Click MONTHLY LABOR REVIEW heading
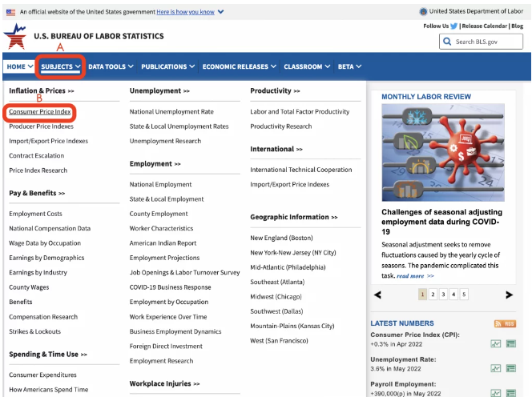Image resolution: width=532 pixels, height=401 pixels. point(426,97)
